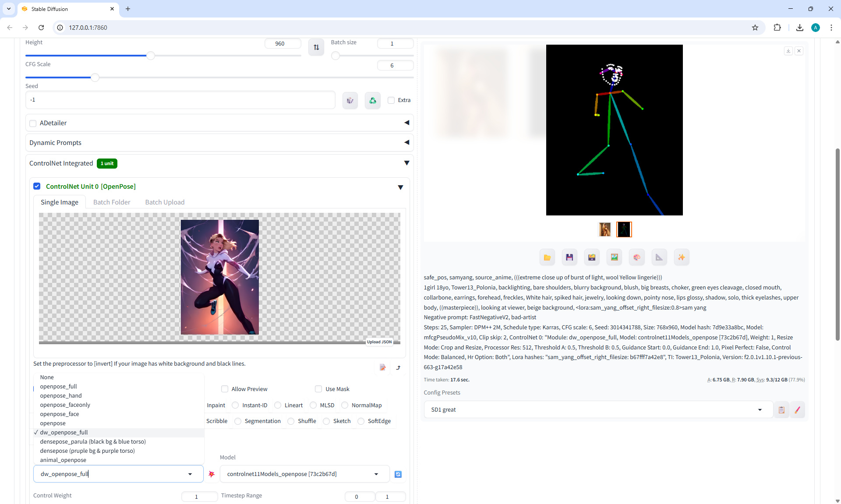Send the image to inpaint with the palette icon
Screen dimensions: 841x504
pyautogui.click(x=636, y=257)
